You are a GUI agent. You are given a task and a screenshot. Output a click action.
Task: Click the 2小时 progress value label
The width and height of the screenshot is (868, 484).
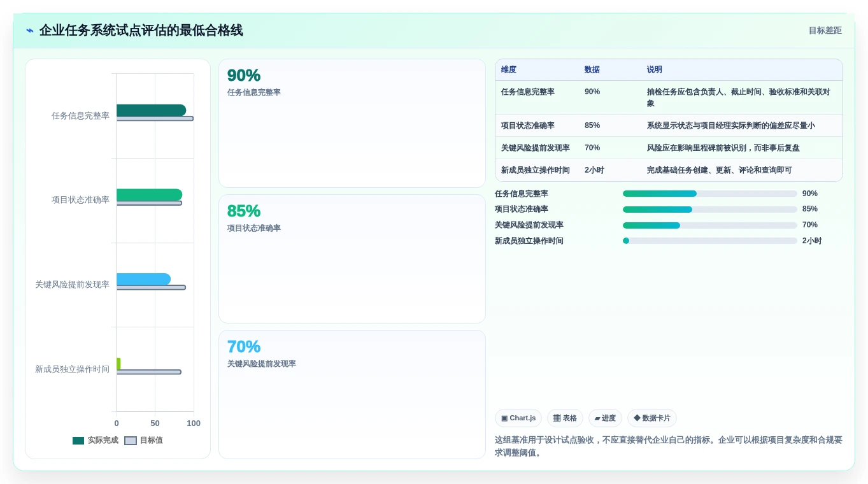[x=812, y=241]
